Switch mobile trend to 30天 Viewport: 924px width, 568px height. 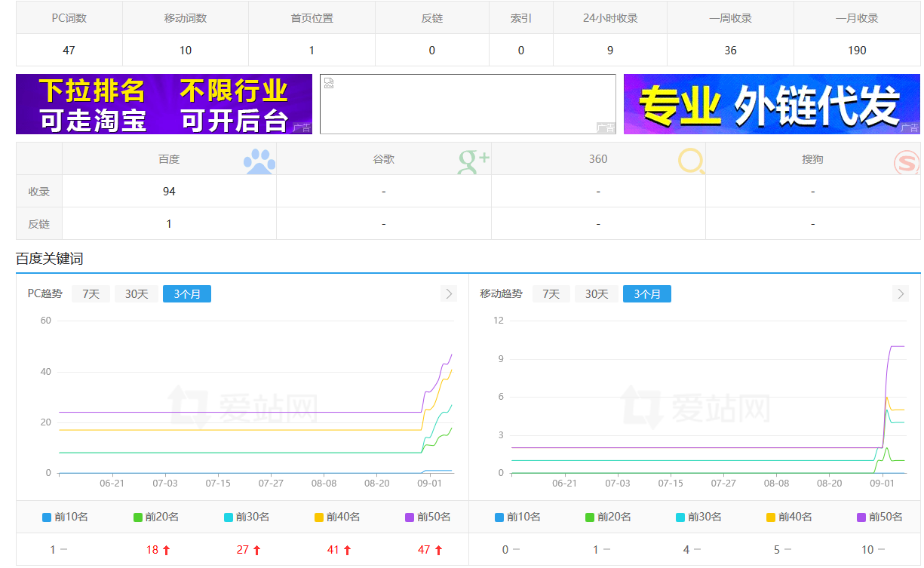596,293
